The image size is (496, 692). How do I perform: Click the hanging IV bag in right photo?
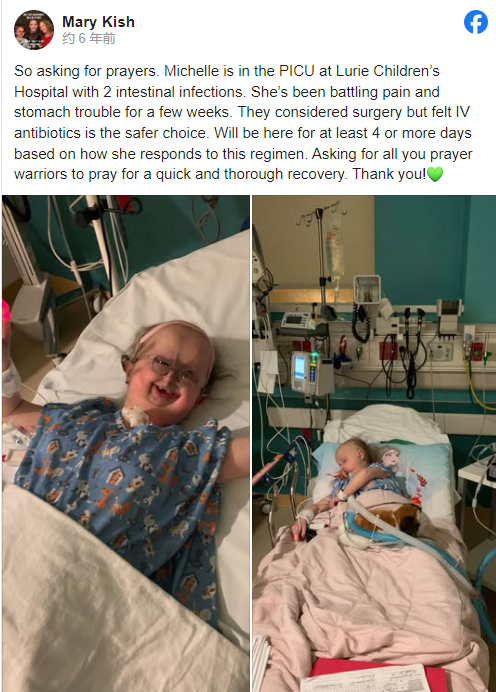(335, 241)
